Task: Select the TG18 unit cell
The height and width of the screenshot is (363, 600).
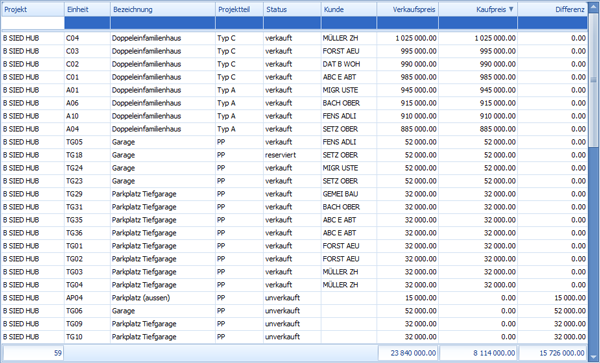Action: coord(87,155)
